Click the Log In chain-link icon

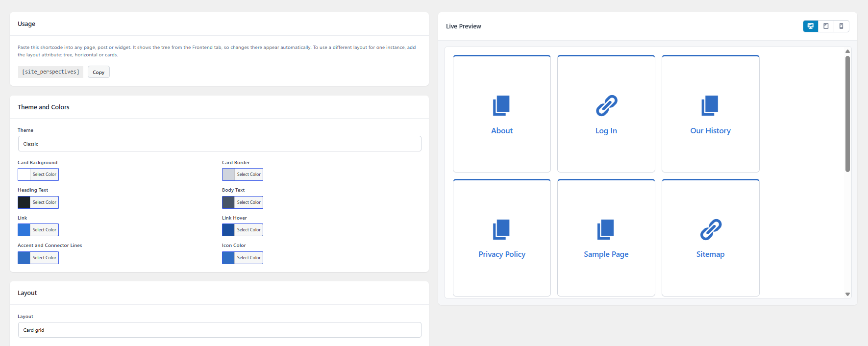pos(606,105)
